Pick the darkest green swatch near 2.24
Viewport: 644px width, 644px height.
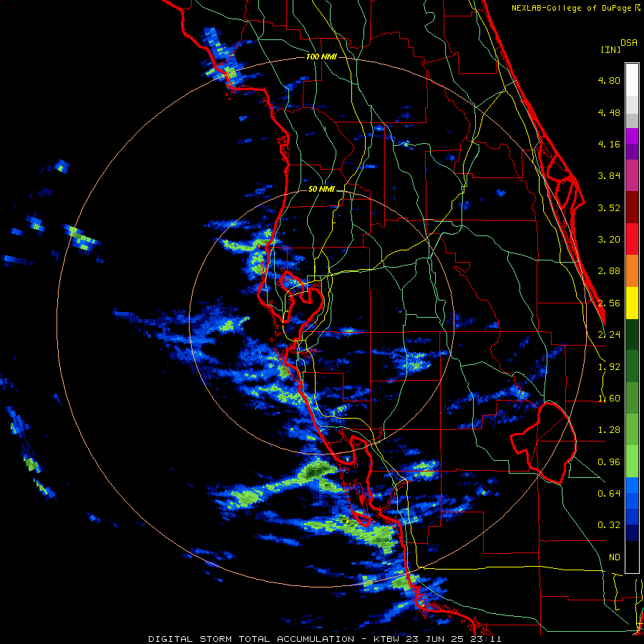[x=632, y=334]
